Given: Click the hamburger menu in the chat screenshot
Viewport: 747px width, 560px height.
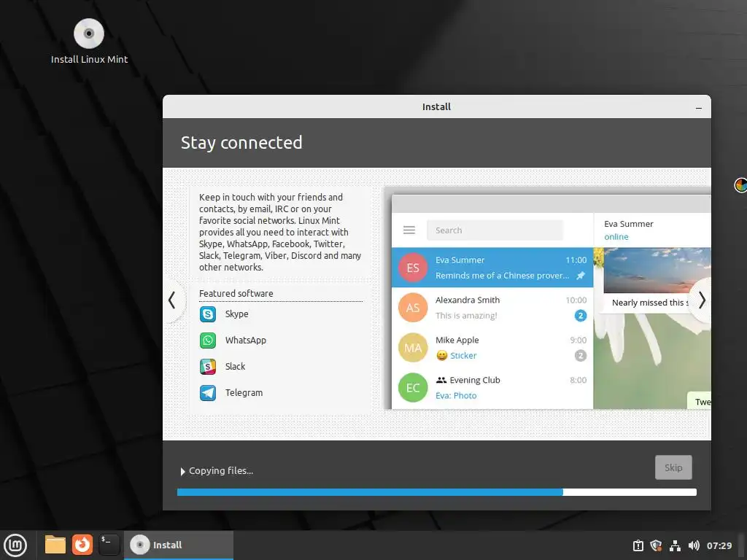Looking at the screenshot, I should [409, 230].
